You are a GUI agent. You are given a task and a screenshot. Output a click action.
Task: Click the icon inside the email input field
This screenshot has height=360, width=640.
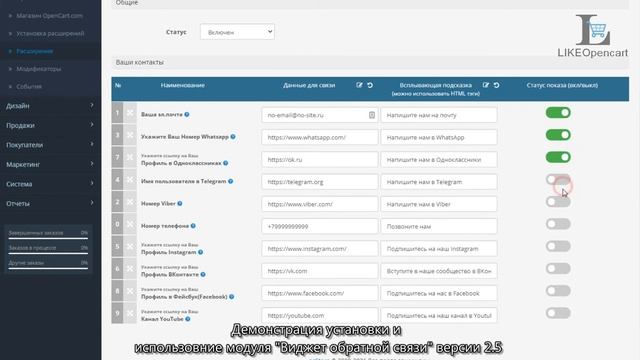(x=371, y=115)
